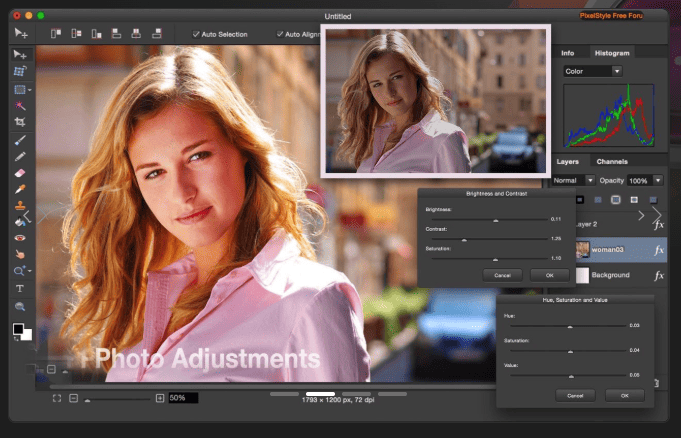Switch to the Layers tab
The height and width of the screenshot is (438, 681).
(x=568, y=162)
